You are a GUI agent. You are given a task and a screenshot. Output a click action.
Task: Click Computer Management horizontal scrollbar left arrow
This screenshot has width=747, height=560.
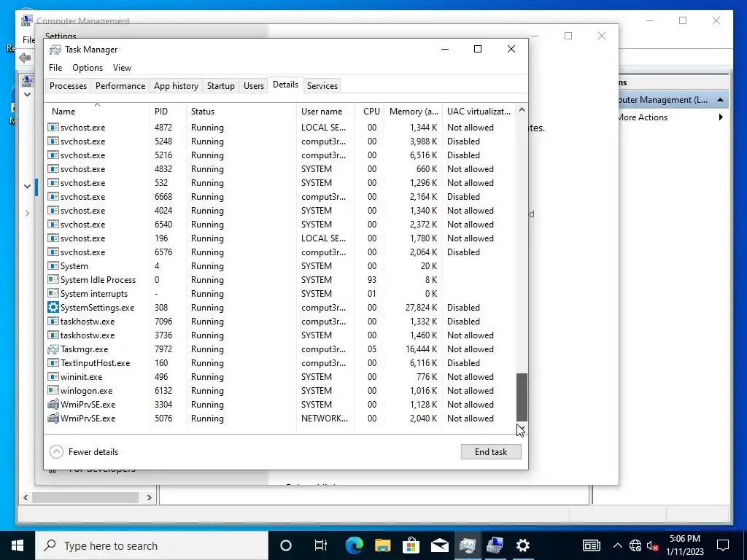(x=26, y=497)
